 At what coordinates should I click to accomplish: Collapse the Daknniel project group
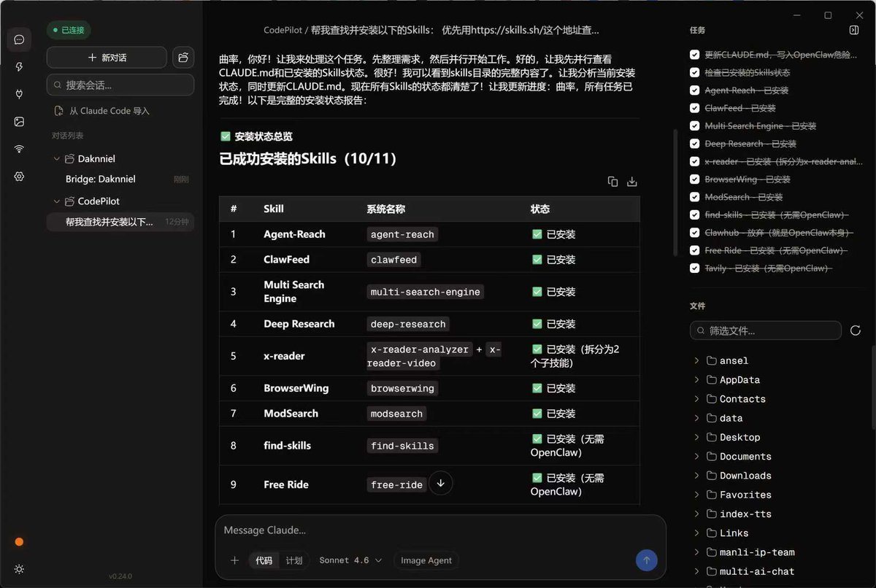pos(57,158)
